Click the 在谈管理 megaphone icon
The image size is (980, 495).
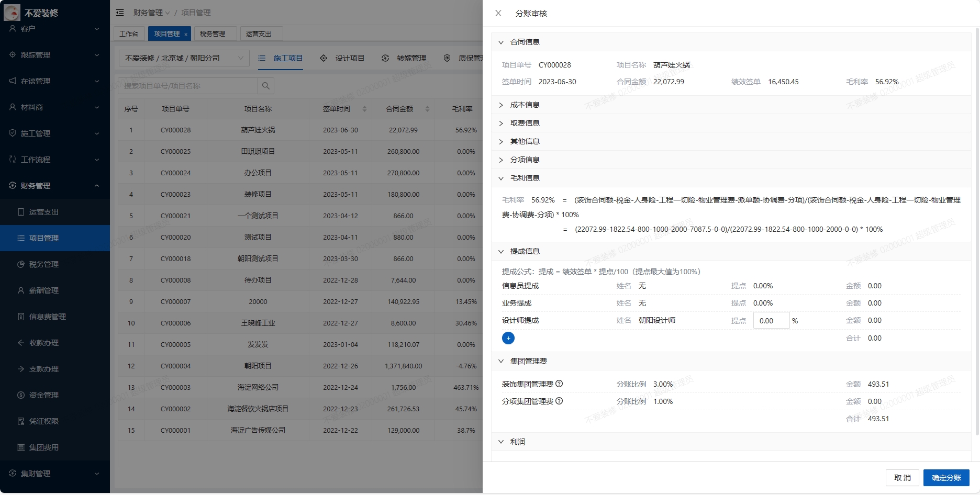tap(13, 81)
